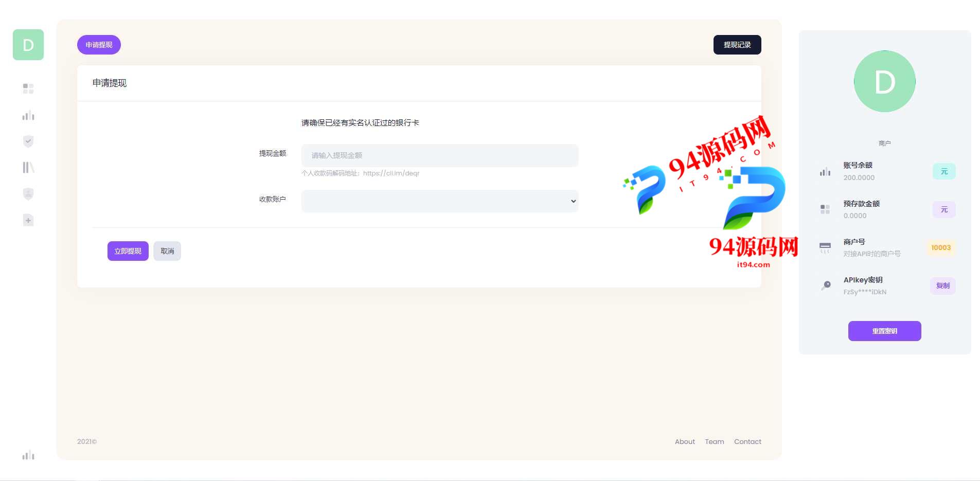Click the 元 badge next to 账号余额

[944, 171]
